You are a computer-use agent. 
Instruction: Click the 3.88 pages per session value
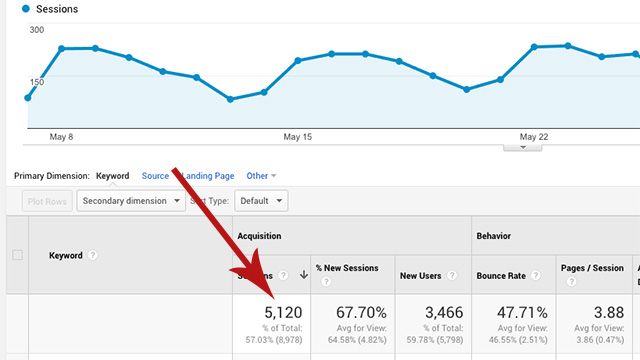[609, 313]
